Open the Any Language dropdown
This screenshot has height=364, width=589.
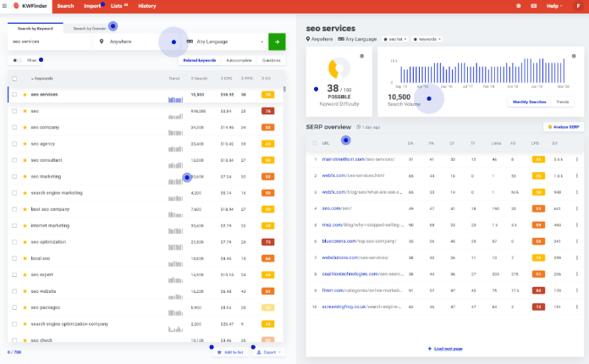point(225,41)
